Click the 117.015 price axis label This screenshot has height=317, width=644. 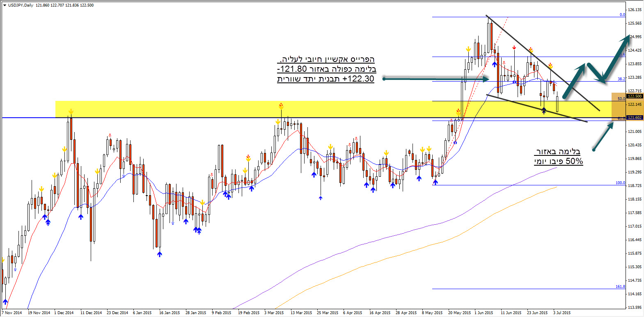click(x=635, y=226)
